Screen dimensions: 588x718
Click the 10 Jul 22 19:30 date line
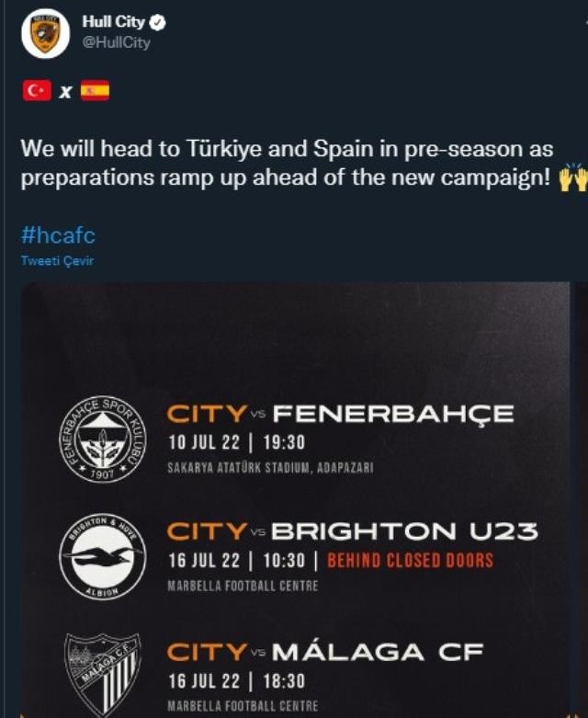click(x=236, y=443)
